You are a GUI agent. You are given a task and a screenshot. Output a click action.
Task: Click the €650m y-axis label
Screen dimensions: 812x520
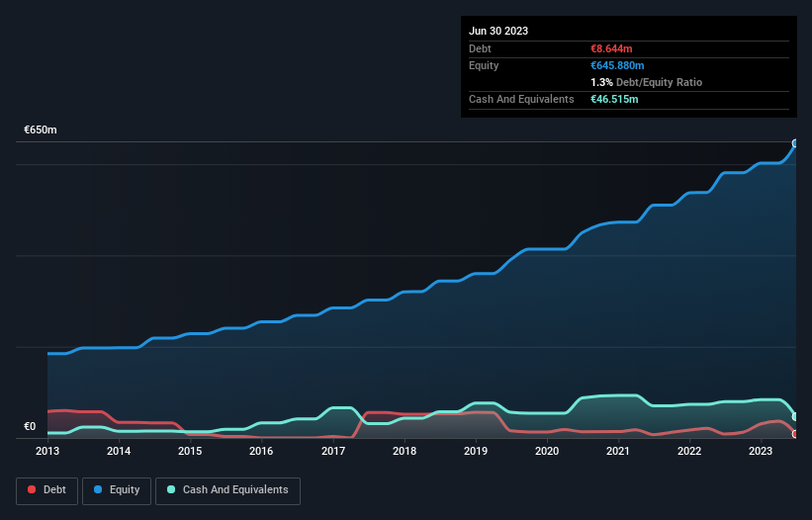coord(41,130)
